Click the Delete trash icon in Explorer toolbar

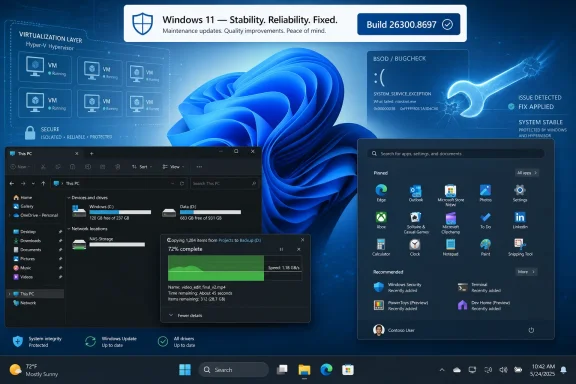[117, 167]
